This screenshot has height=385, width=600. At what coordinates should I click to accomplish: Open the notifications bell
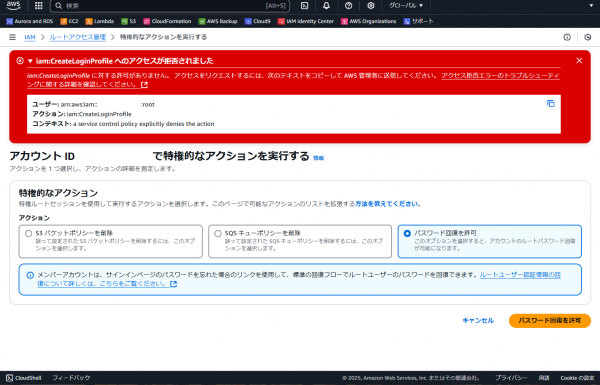(x=326, y=5)
